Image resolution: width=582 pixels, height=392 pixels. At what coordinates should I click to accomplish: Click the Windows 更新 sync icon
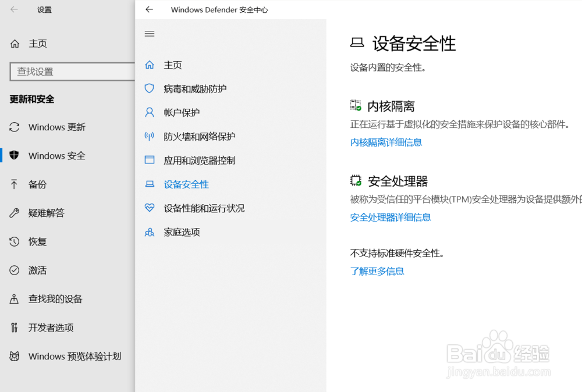click(x=15, y=127)
